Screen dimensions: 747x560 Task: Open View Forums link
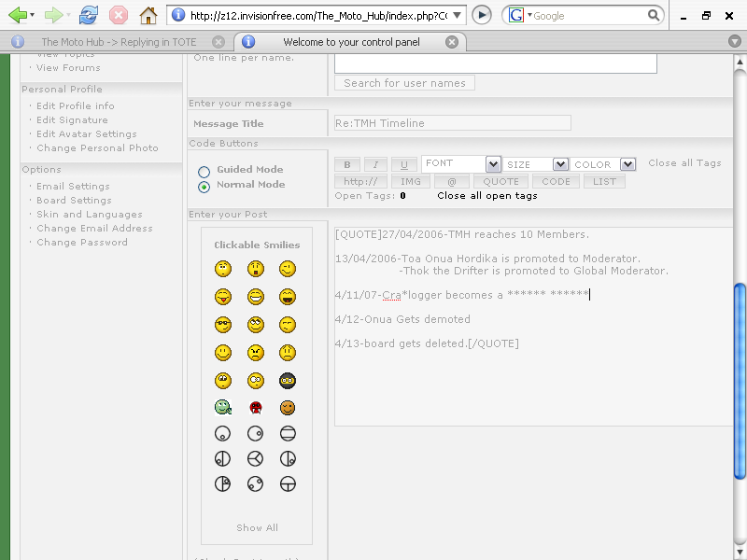pos(68,67)
